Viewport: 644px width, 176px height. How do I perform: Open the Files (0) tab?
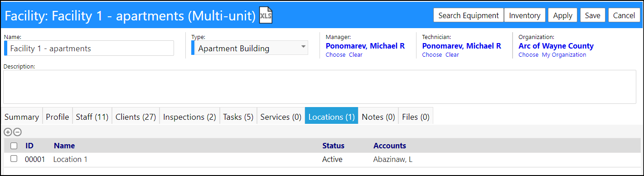[416, 117]
